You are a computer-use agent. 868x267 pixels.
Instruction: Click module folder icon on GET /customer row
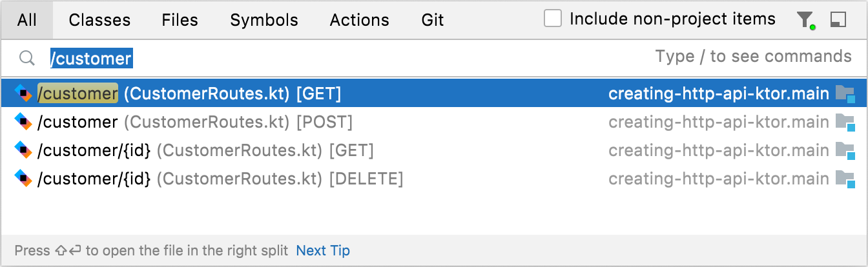(845, 94)
